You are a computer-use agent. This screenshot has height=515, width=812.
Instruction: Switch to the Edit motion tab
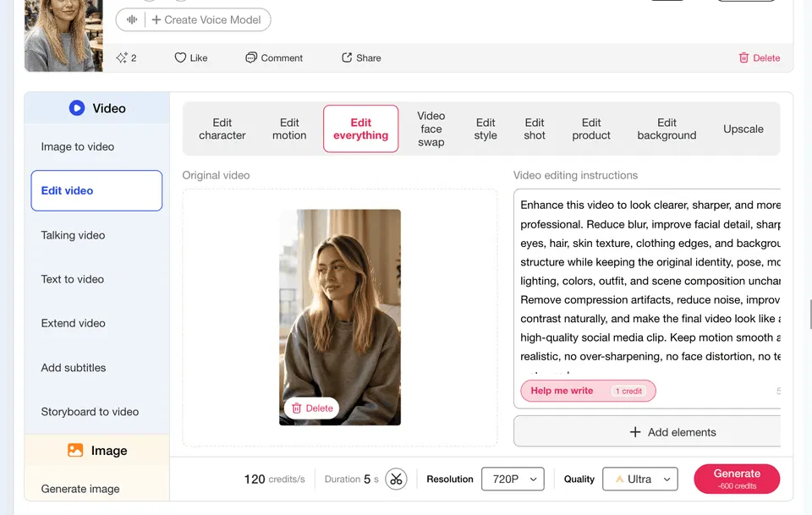point(289,129)
